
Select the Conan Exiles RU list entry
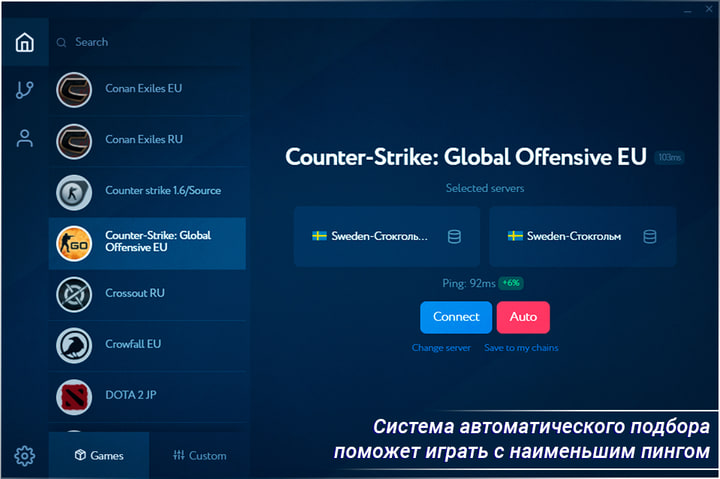pyautogui.click(x=147, y=141)
